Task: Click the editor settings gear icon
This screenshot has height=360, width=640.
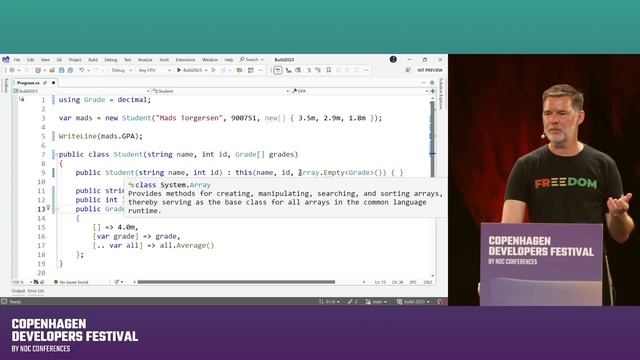Action: [x=433, y=83]
